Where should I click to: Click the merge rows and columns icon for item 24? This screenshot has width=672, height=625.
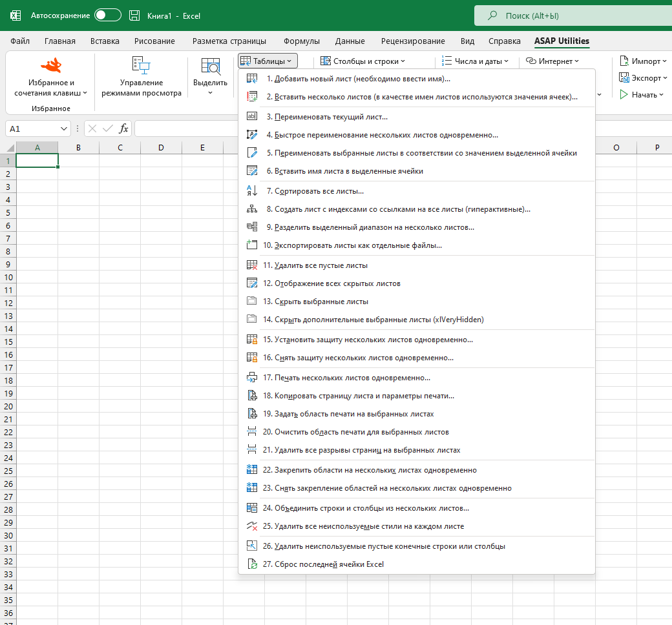click(252, 508)
